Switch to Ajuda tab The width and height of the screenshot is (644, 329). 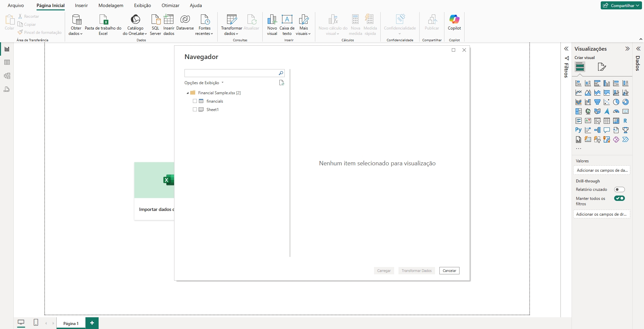[196, 5]
